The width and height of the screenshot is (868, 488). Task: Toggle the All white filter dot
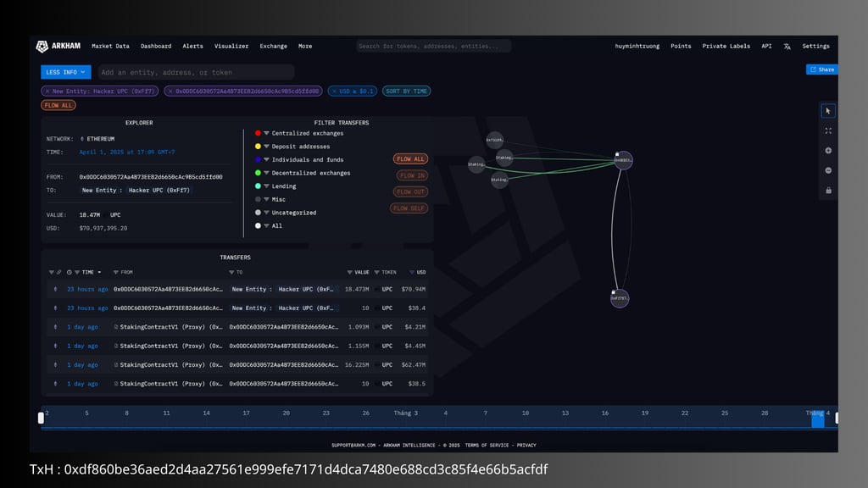pyautogui.click(x=258, y=226)
